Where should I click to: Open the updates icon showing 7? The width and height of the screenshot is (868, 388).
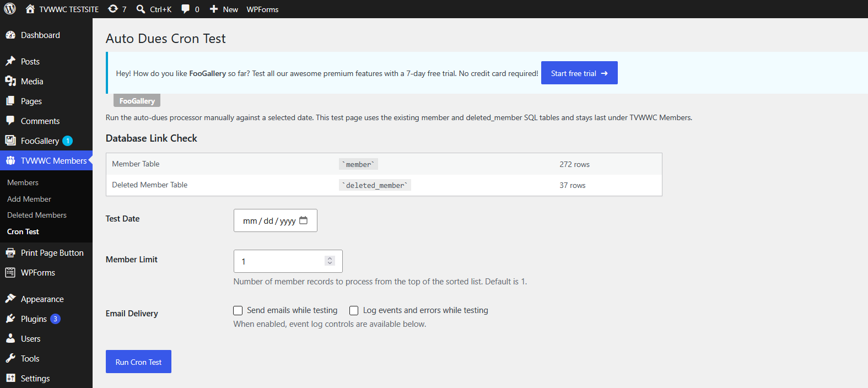(x=113, y=9)
